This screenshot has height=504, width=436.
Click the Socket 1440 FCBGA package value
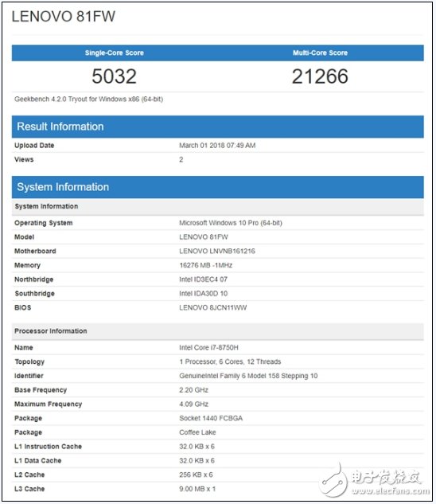(x=211, y=418)
